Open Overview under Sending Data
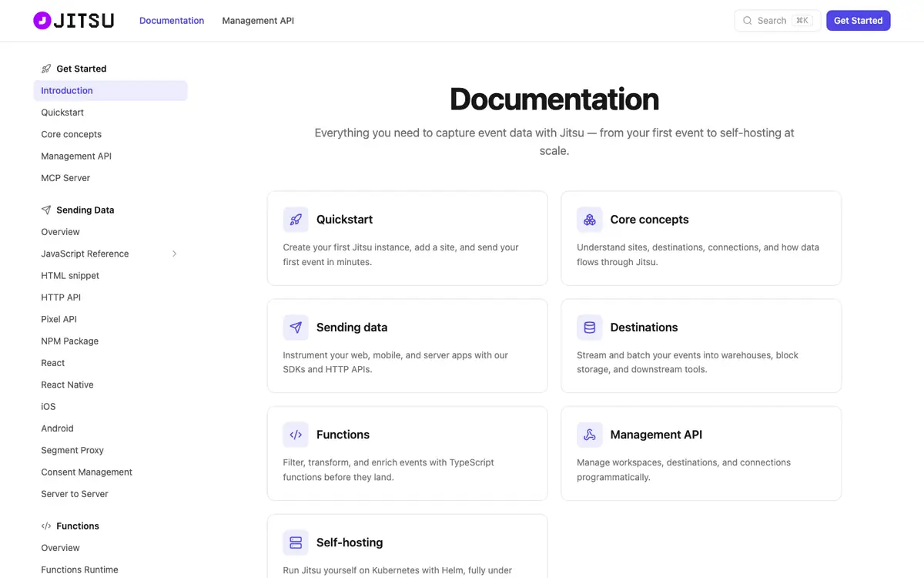 [60, 232]
